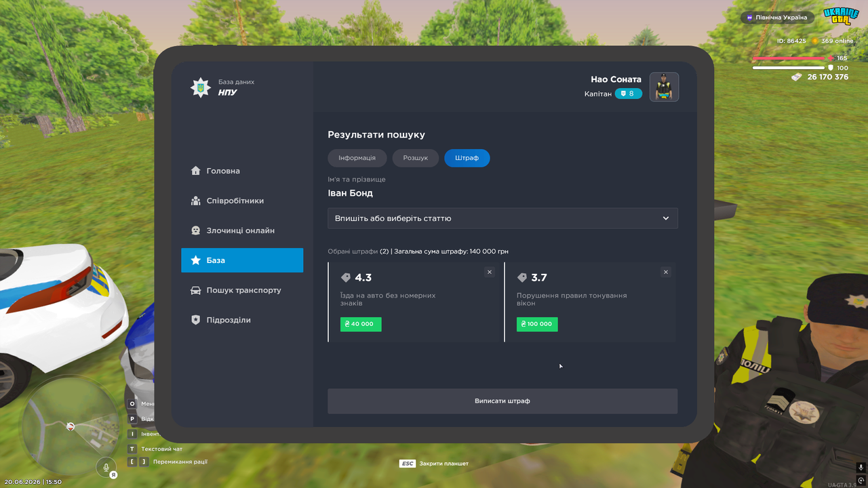Click the bracket keys icon for radio switching
Image resolution: width=868 pixels, height=488 pixels.
[138, 462]
